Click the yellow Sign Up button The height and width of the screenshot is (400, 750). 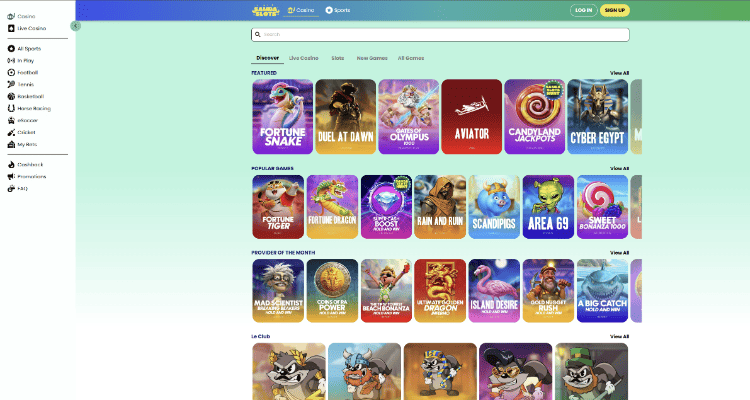[x=615, y=10]
